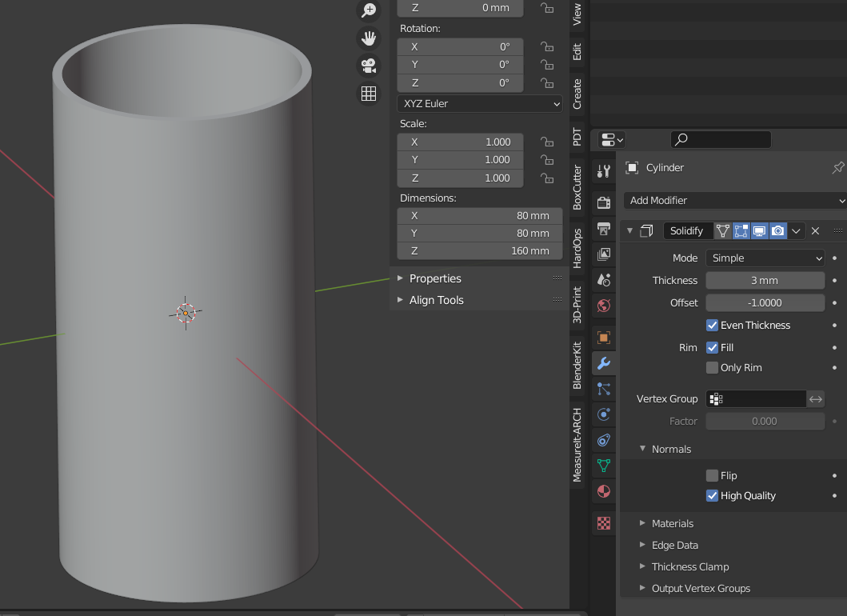The height and width of the screenshot is (616, 847).
Task: Open the World properties tab
Action: pos(604,306)
